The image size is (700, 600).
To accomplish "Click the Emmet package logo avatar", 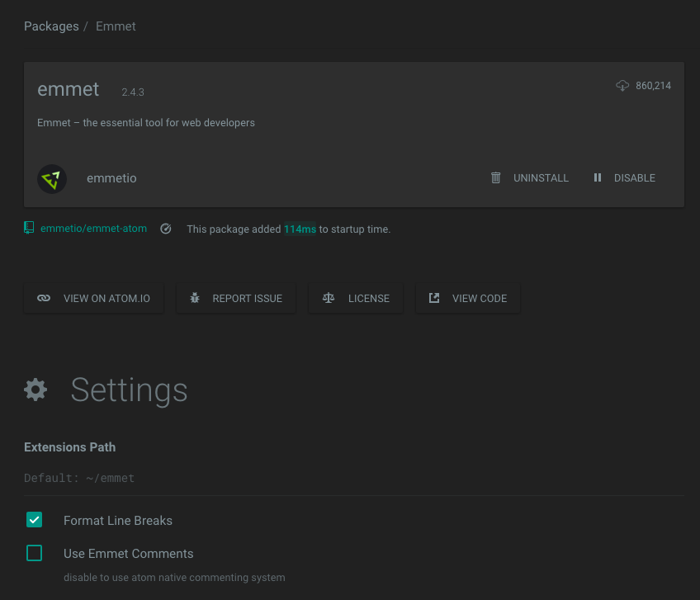I will point(52,178).
